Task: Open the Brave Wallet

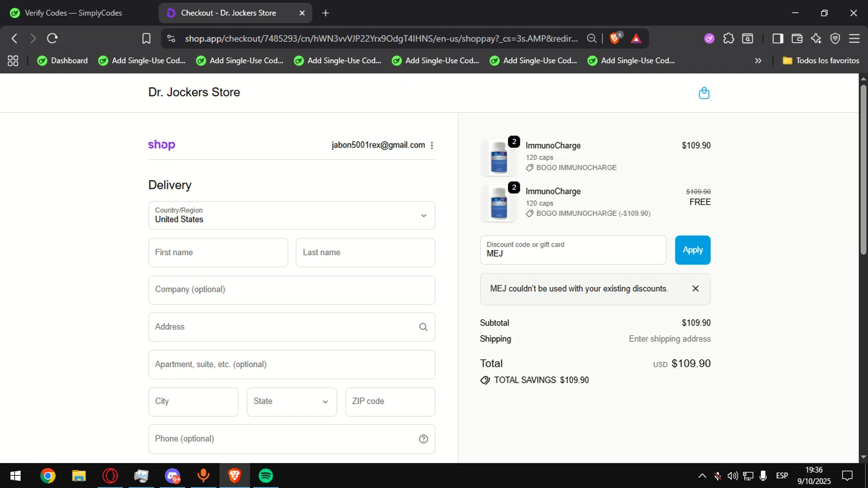Action: click(x=797, y=38)
